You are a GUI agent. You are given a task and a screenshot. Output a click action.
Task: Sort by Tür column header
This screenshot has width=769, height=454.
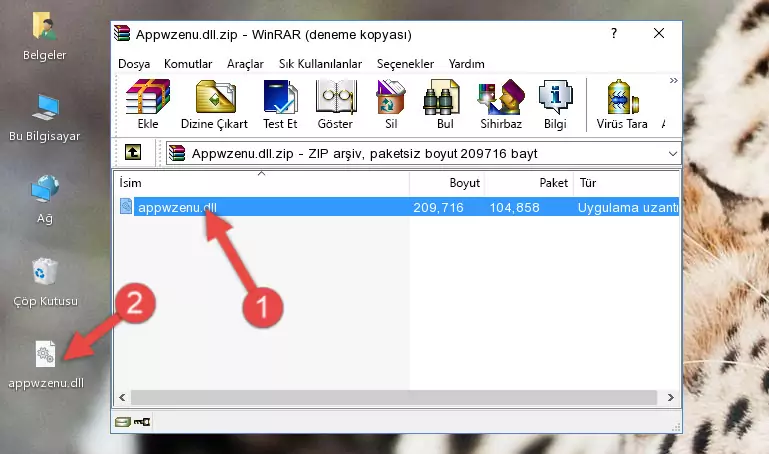click(626, 183)
